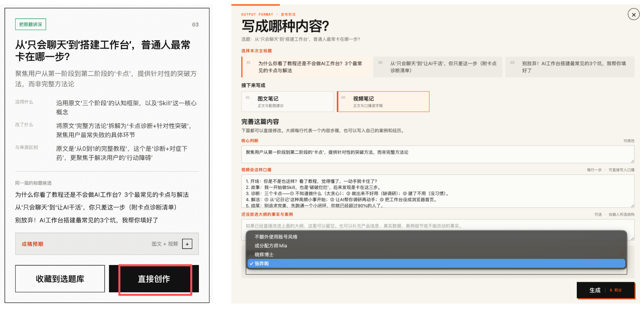Image resolution: width=644 pixels, height=313 pixels.
Task: Click the OUTPUT FORMAT · 发布形式 label
Action: [x=268, y=14]
